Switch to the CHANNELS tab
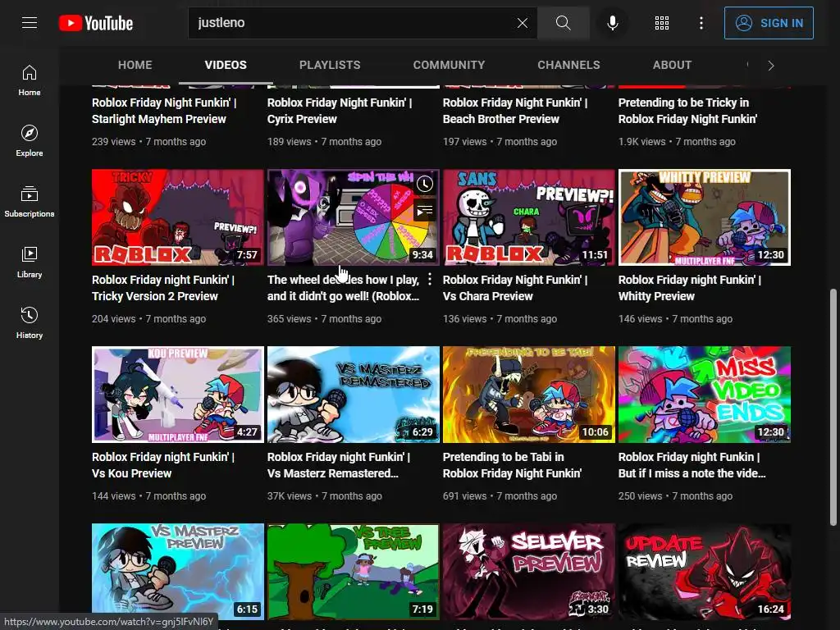This screenshot has width=840, height=630. [x=569, y=65]
